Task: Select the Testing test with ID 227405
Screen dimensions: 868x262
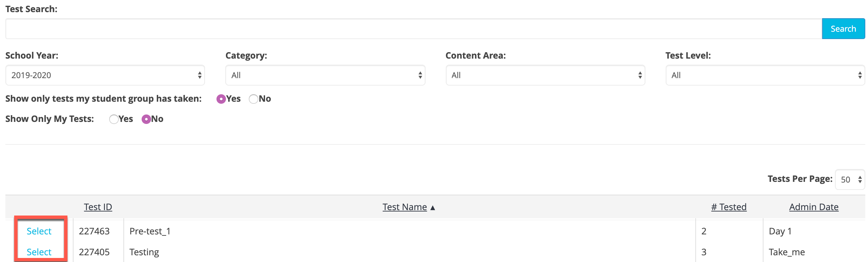Action: tap(39, 252)
